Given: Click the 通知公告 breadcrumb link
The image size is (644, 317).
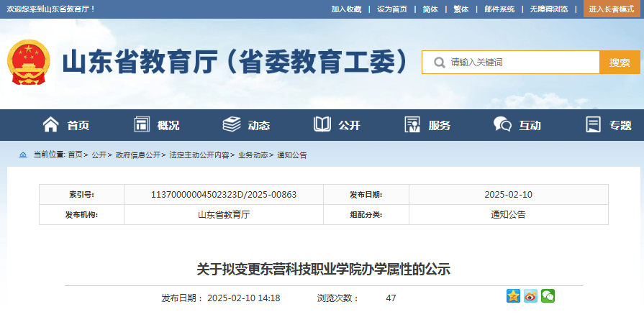Looking at the screenshot, I should pos(292,155).
